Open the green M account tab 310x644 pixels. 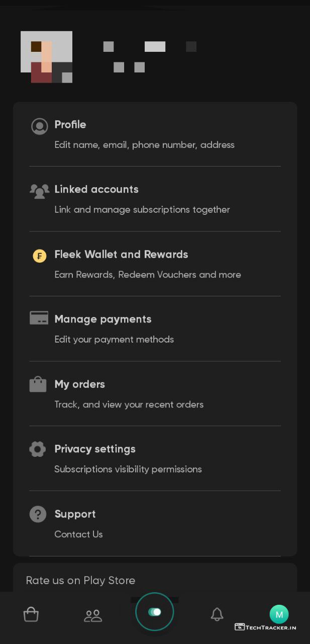tap(279, 614)
